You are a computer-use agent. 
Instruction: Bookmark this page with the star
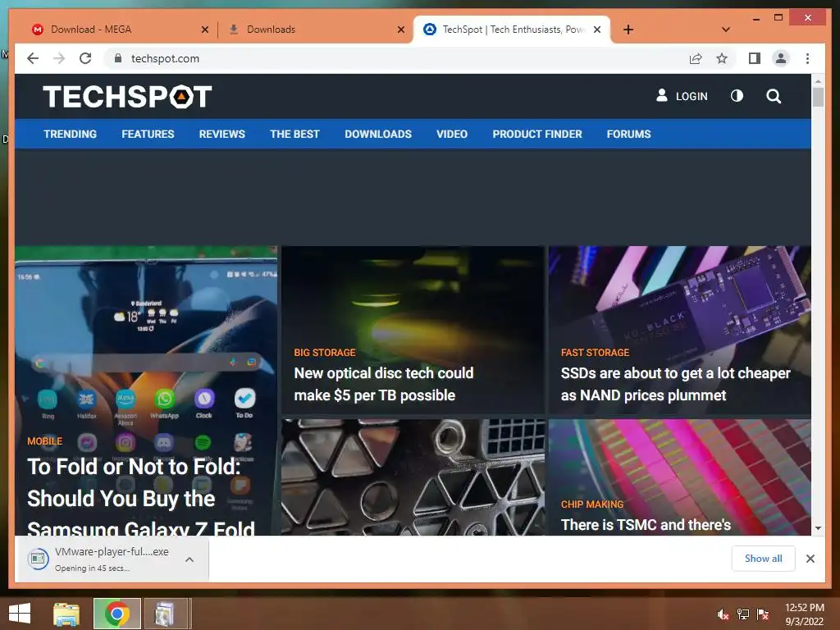[x=722, y=58]
